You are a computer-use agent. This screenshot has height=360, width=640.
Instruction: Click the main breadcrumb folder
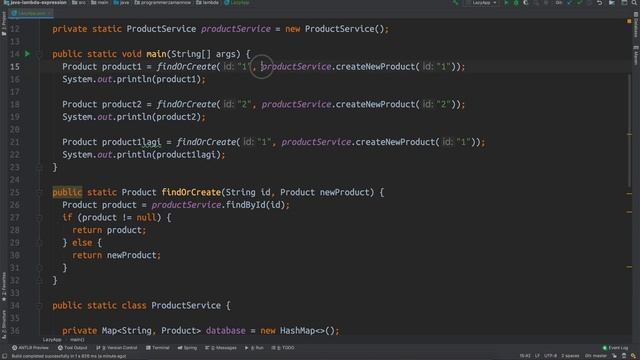pos(100,2)
